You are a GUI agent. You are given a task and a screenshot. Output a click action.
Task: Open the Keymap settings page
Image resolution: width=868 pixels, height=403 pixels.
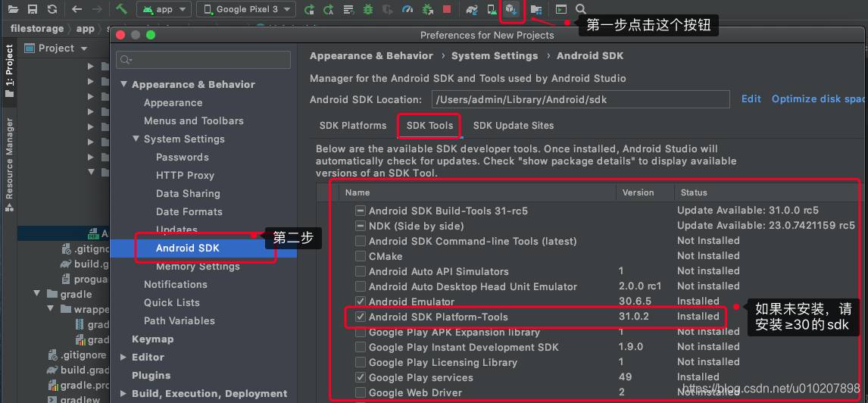pos(152,339)
